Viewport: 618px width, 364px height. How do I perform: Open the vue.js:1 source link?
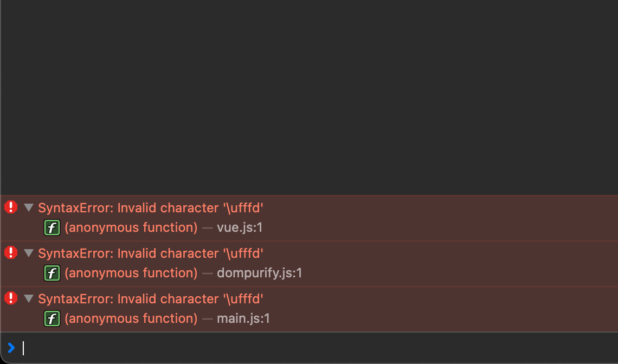coord(240,227)
